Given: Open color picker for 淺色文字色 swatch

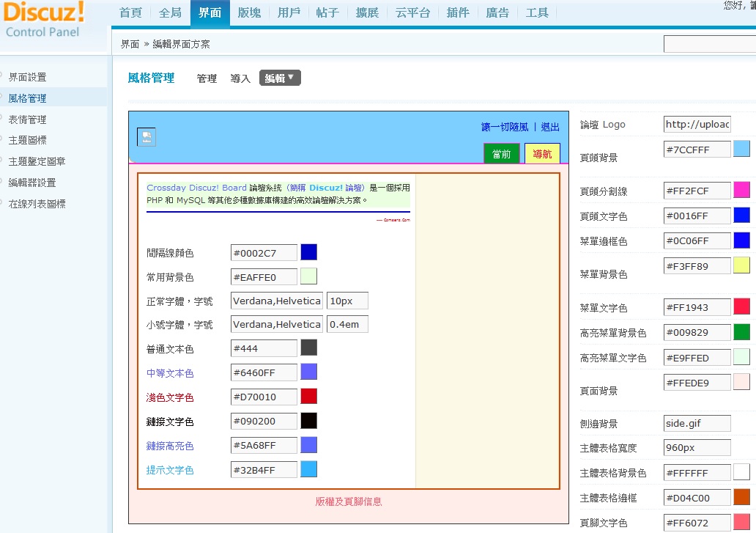Looking at the screenshot, I should (x=309, y=397).
